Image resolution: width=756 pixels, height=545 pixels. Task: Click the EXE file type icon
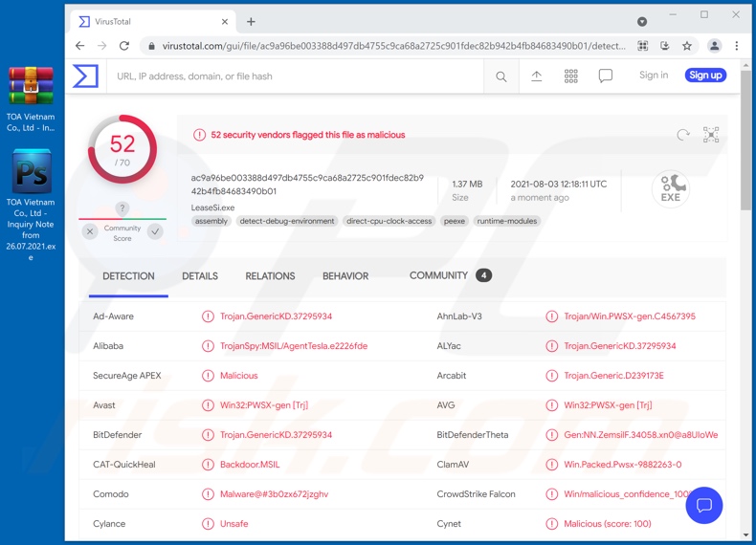670,188
